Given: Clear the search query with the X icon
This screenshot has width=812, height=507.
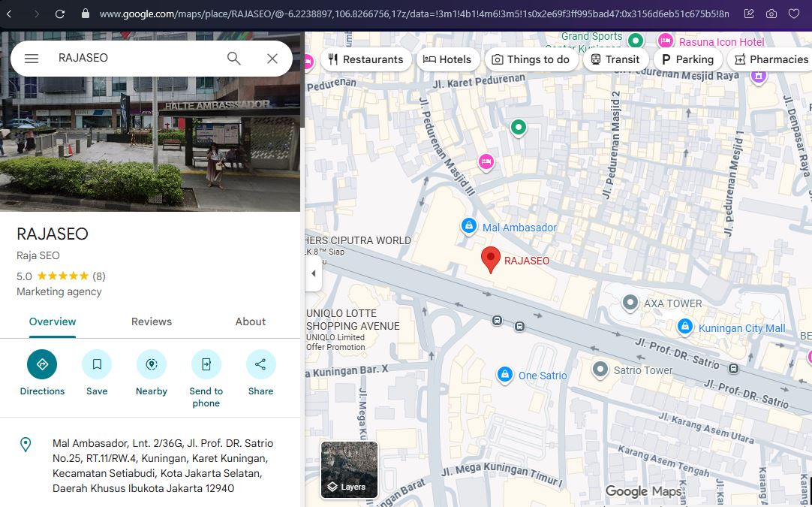Looking at the screenshot, I should point(272,58).
